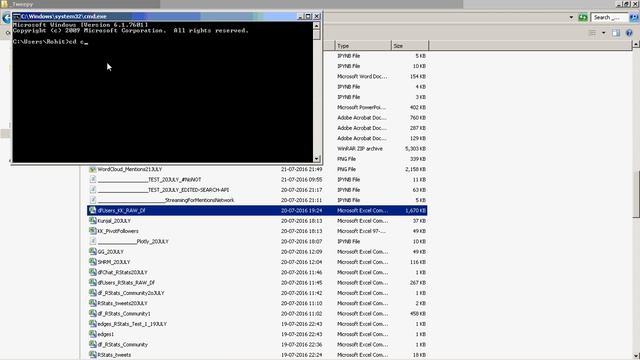This screenshot has height=360, width=640.
Task: Open the change view icon in Explorer toolbar
Action: tap(592, 33)
